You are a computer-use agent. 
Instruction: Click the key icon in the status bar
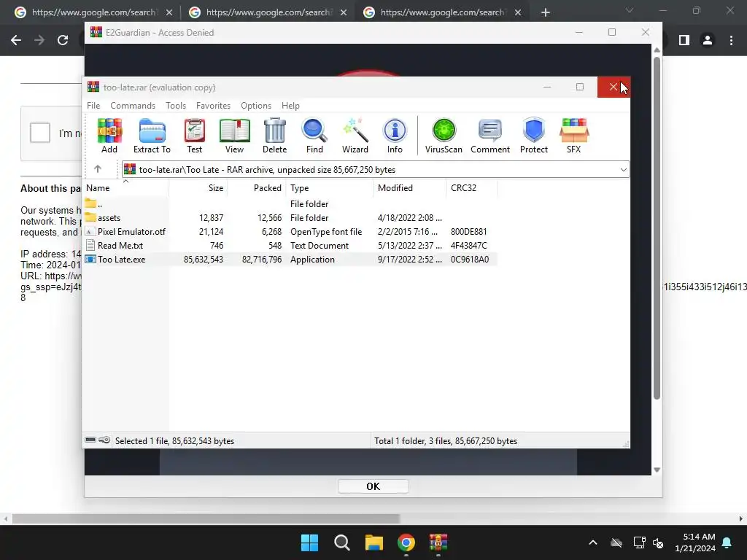[104, 440]
